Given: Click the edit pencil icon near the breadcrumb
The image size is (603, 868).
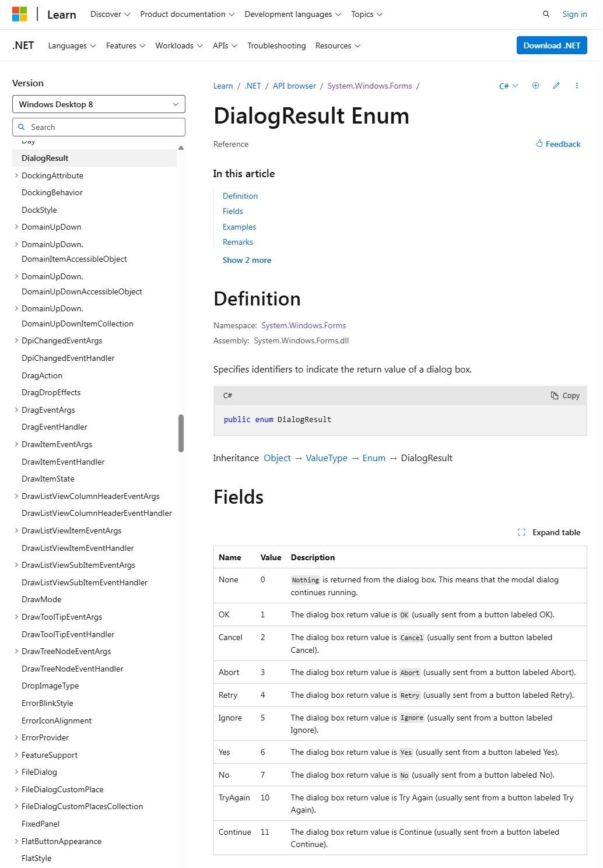Looking at the screenshot, I should coord(556,85).
